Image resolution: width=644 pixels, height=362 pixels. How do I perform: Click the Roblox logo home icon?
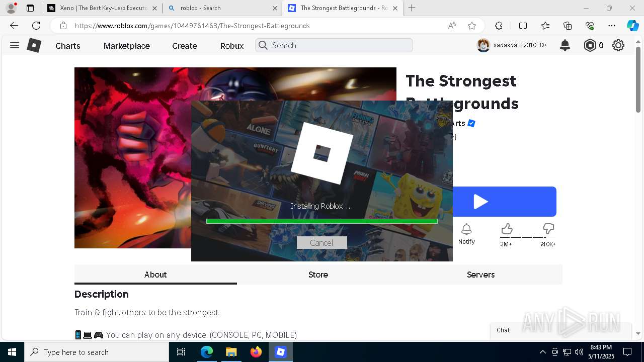coord(34,45)
